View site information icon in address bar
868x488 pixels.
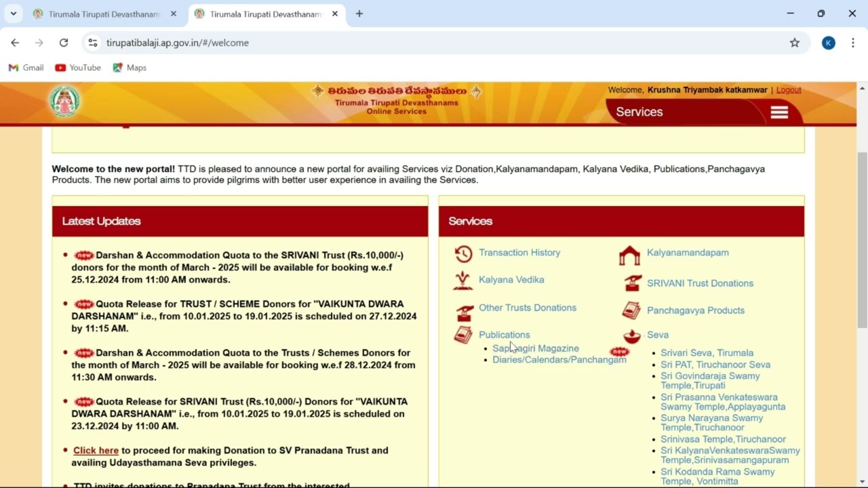(x=93, y=43)
